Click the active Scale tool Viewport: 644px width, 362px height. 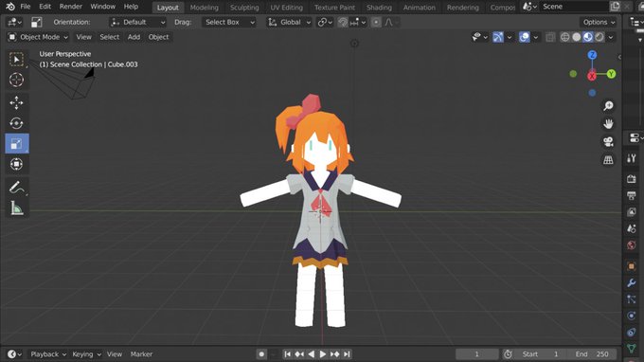[17, 143]
